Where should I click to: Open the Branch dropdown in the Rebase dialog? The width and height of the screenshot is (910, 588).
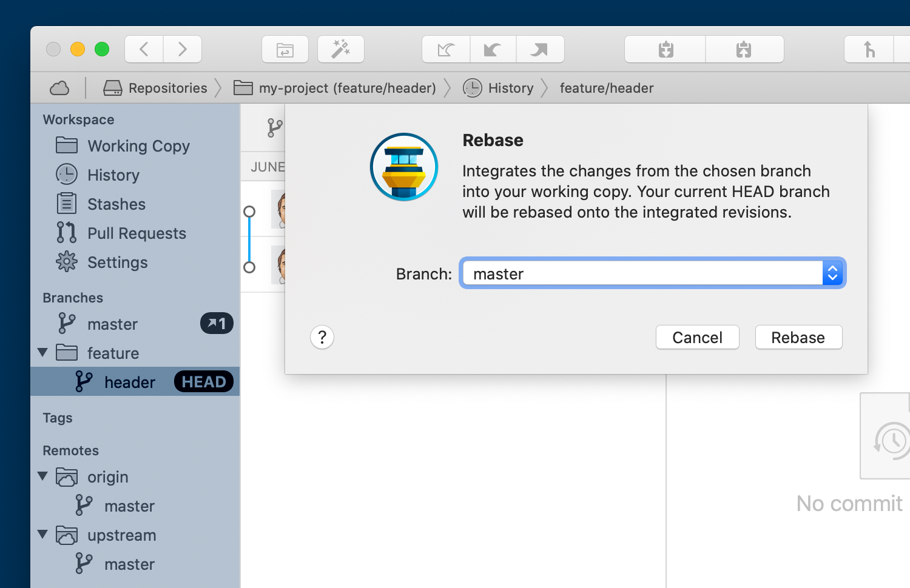832,273
